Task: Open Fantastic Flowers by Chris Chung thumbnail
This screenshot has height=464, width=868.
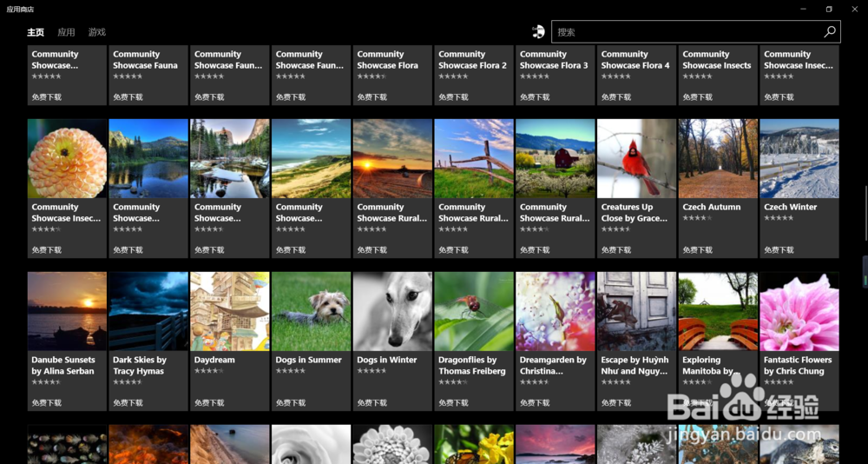Action: coord(799,312)
